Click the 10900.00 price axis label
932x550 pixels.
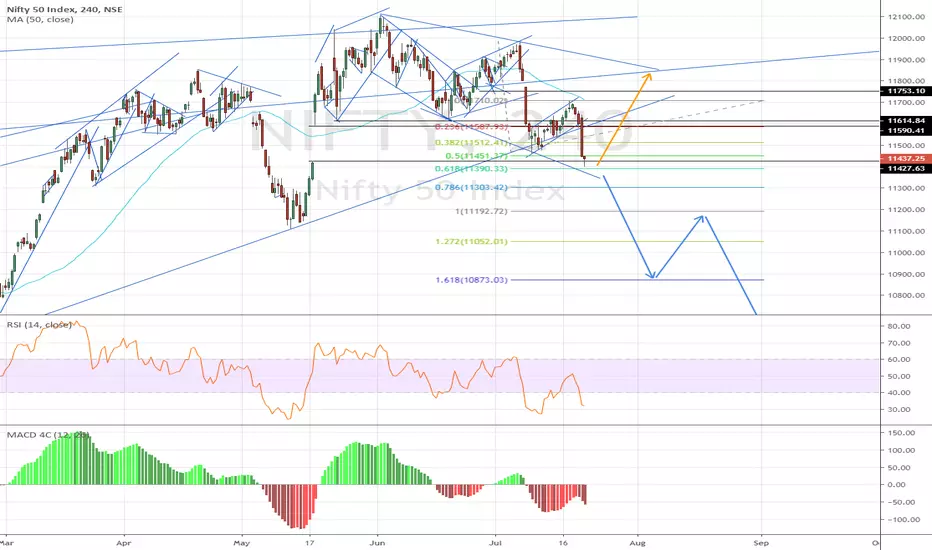click(906, 274)
